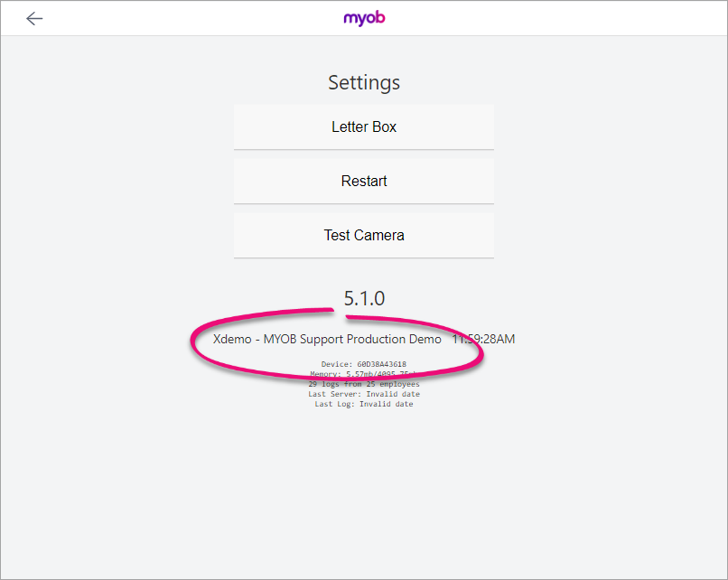Click the word Production in the demo name
Screen dimensions: 728x580
[379, 340]
